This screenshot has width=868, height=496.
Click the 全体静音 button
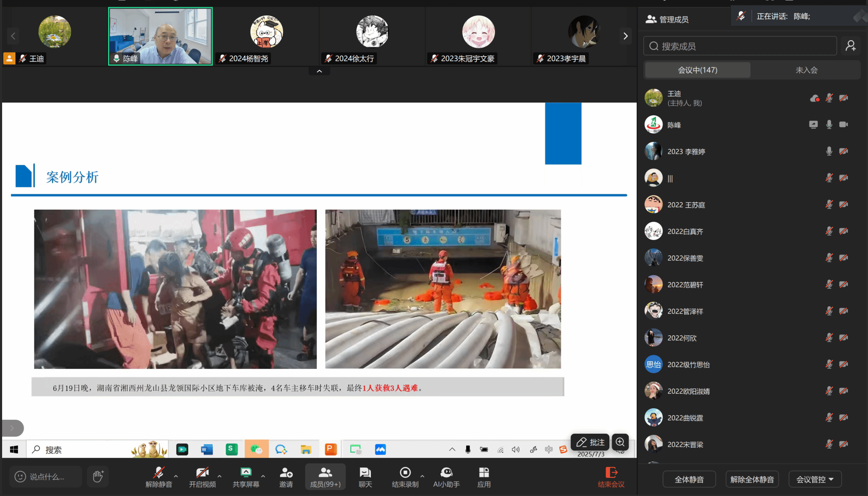tap(689, 479)
